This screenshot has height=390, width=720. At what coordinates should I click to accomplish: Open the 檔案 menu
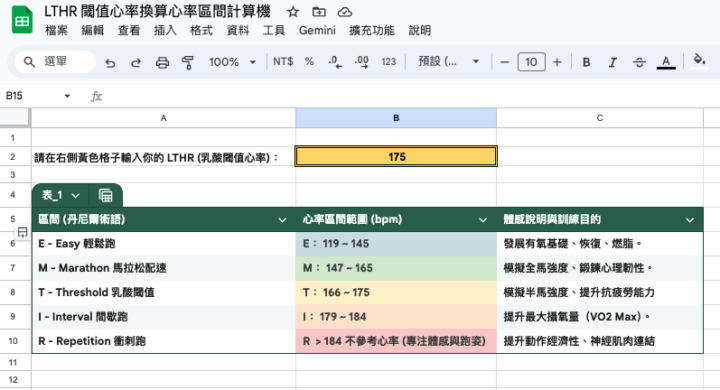point(56,30)
